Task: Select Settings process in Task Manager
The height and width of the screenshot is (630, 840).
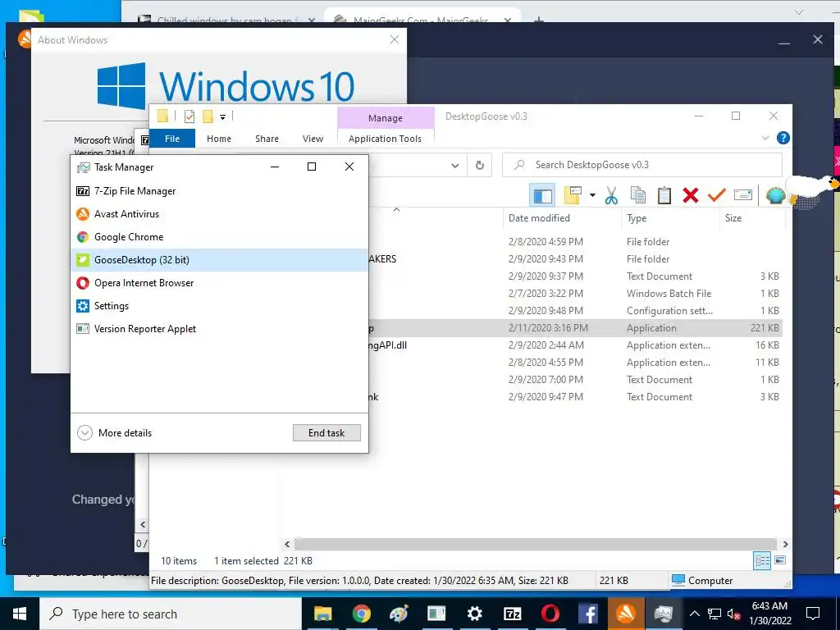Action: coord(219,307)
